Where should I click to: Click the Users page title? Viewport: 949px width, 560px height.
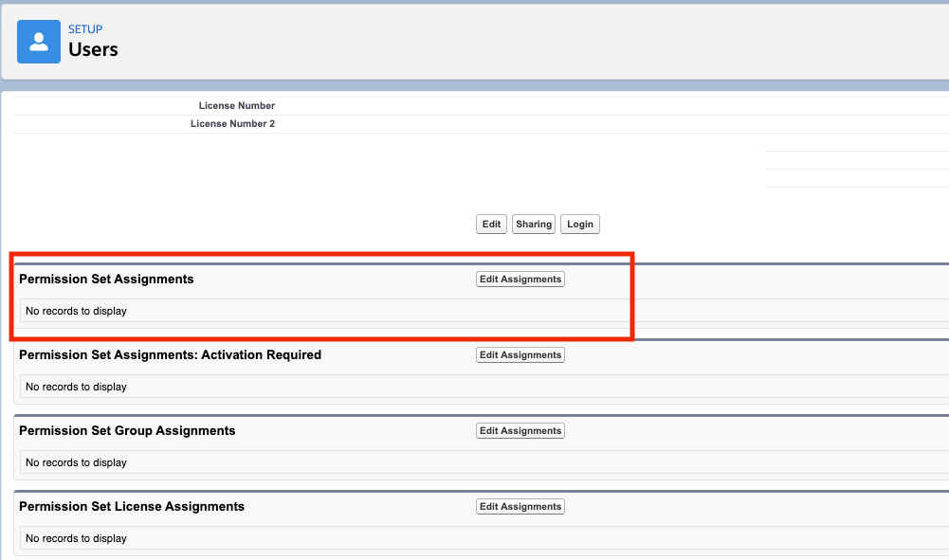[x=93, y=49]
